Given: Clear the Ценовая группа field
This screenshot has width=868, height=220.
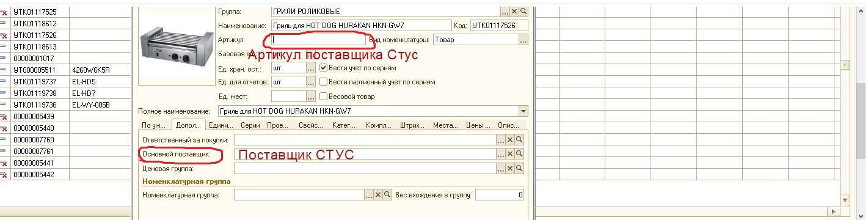Looking at the screenshot, I should click(510, 168).
